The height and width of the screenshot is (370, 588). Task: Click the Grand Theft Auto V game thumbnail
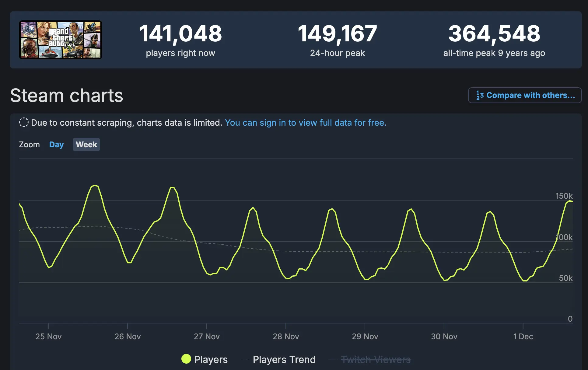[x=61, y=40]
